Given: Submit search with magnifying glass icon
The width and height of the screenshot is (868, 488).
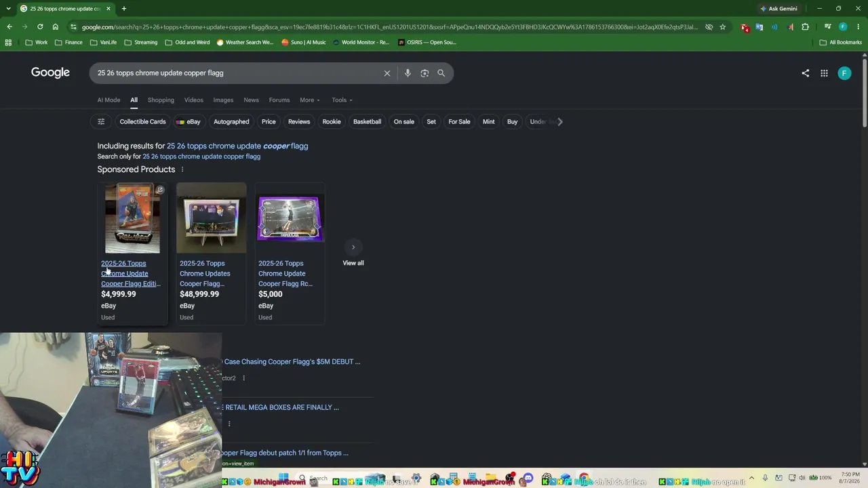Looking at the screenshot, I should point(441,73).
